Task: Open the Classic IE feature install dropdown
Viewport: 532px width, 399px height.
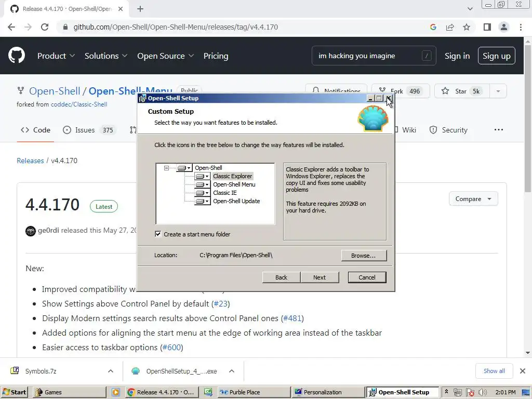Action: click(x=203, y=193)
